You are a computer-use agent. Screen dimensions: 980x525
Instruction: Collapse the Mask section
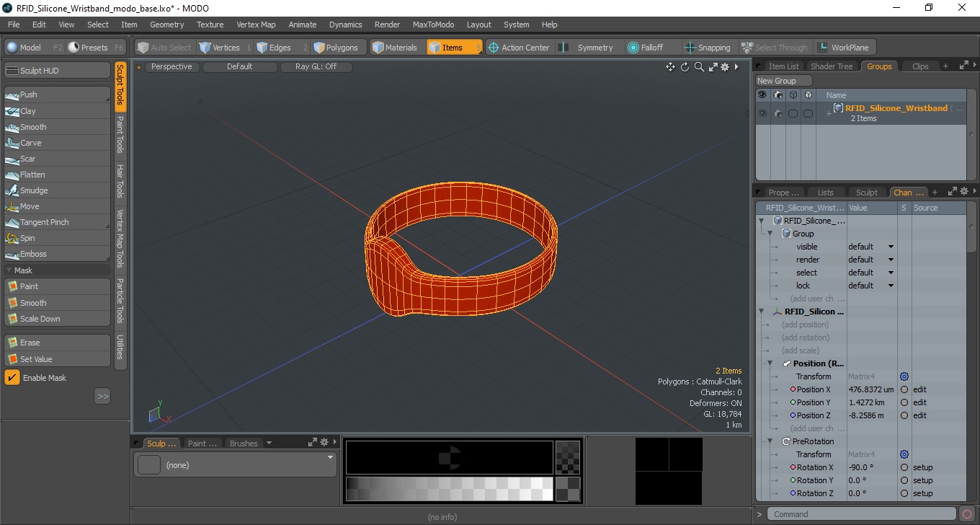click(x=9, y=270)
